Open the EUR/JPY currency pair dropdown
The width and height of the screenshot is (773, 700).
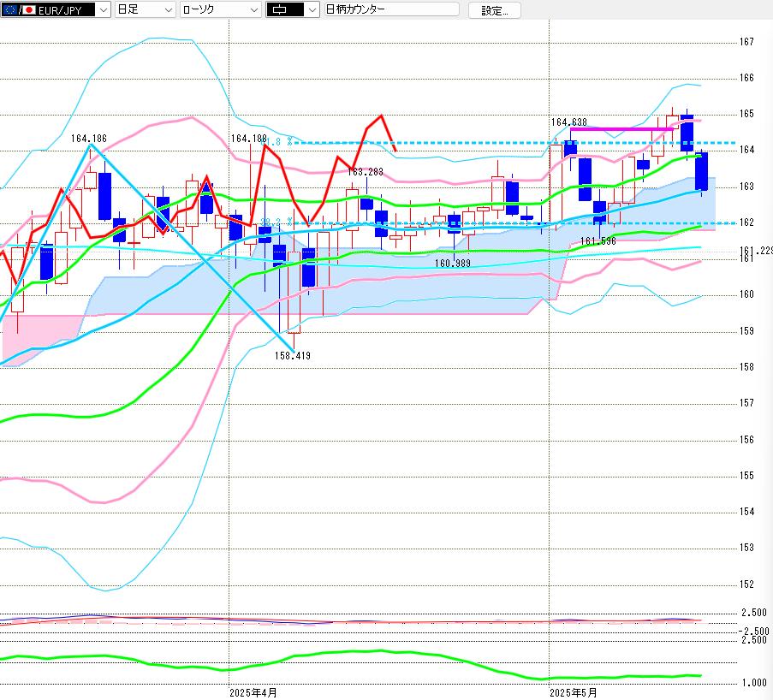pyautogui.click(x=55, y=9)
